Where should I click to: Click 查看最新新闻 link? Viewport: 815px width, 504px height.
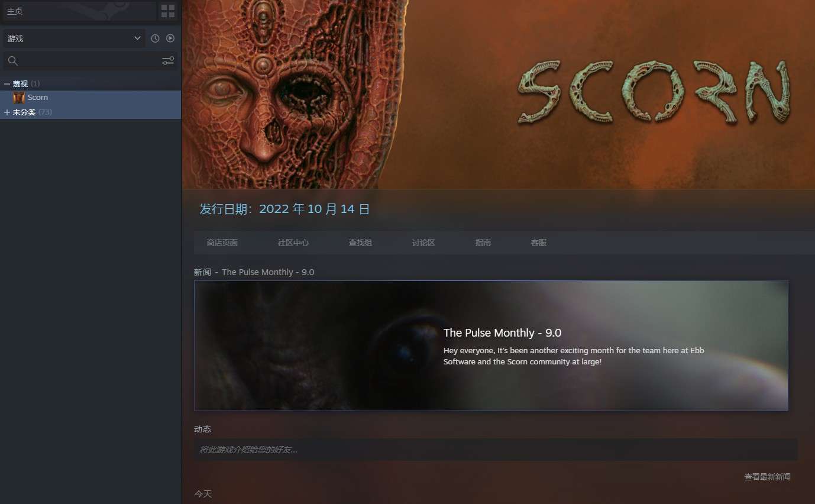click(x=767, y=477)
